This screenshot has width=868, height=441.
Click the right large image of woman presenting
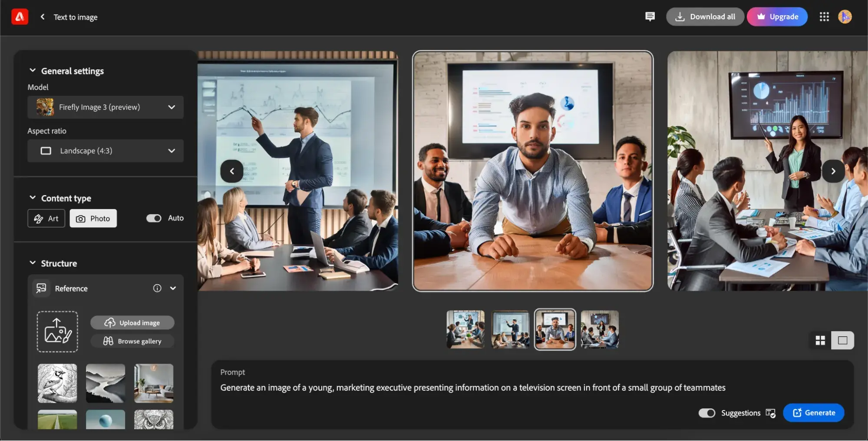[x=767, y=171]
